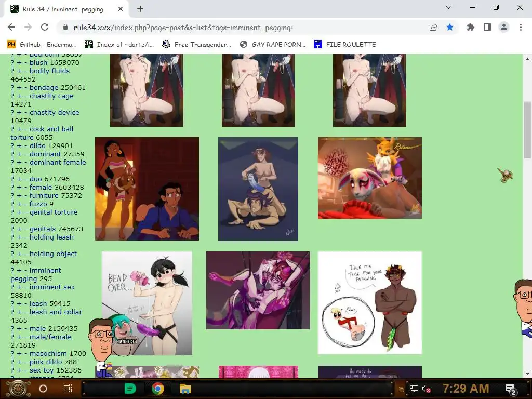532x399 pixels.
Task: Go back to the previous page
Action: (x=11, y=27)
